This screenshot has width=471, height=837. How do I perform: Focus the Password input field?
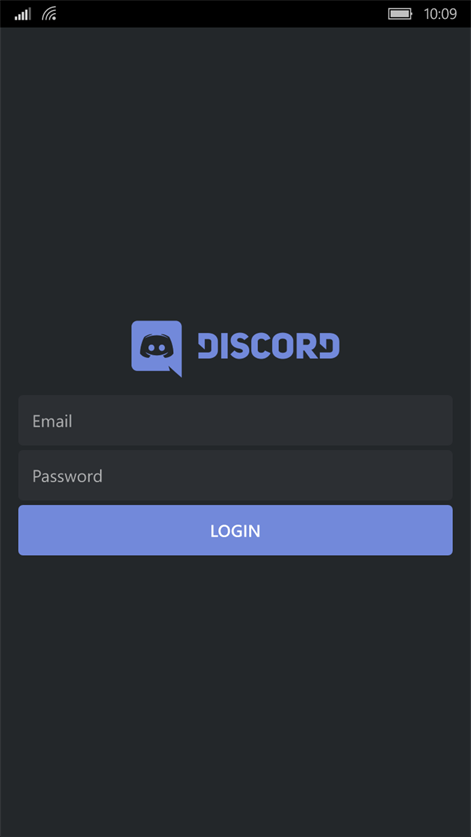pos(236,475)
